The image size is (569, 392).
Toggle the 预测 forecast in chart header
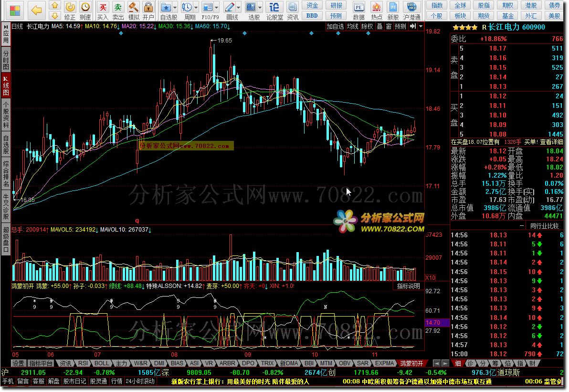coord(400,26)
